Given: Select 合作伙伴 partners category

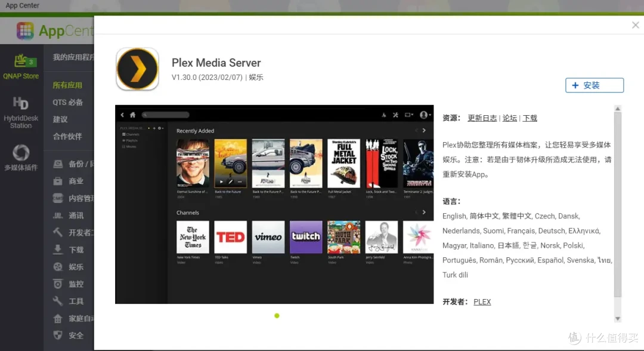Looking at the screenshot, I should 67,137.
